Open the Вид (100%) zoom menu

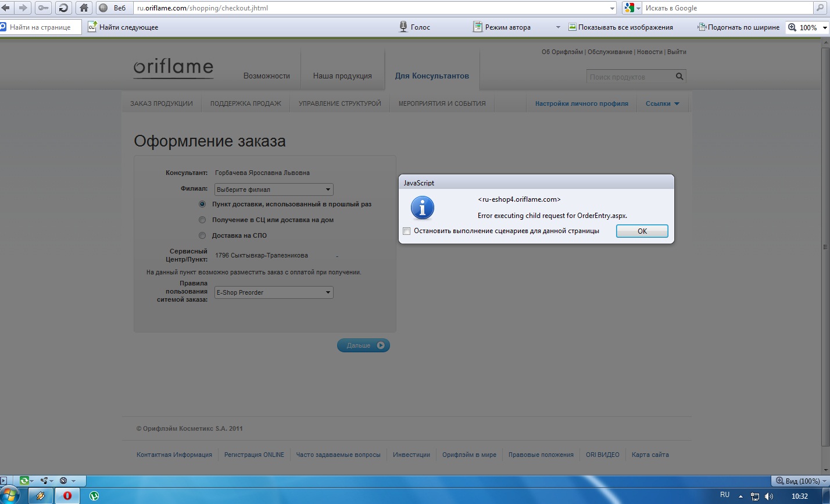[x=799, y=481]
